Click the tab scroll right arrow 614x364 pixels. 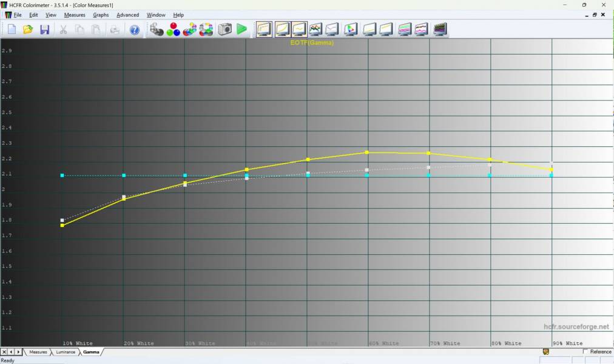click(19, 352)
